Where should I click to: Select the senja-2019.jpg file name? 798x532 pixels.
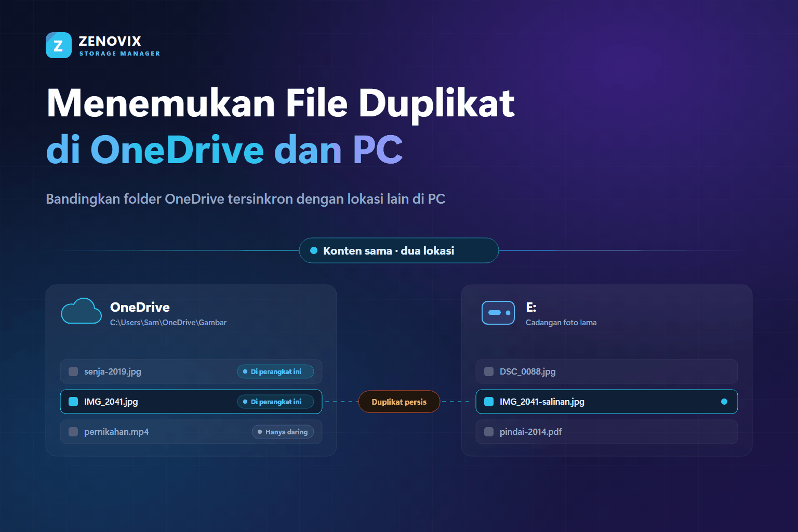point(113,372)
